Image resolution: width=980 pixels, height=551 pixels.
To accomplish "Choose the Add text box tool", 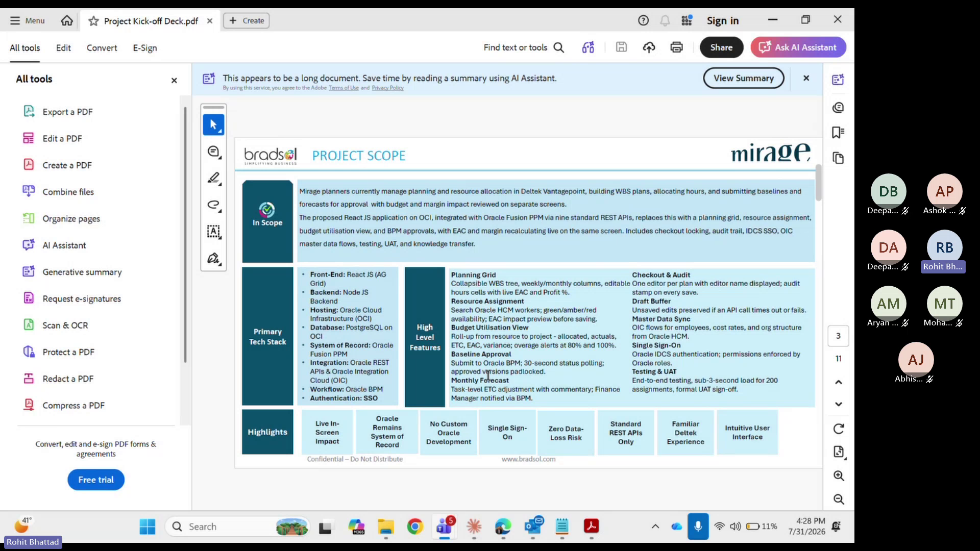I will tap(213, 232).
